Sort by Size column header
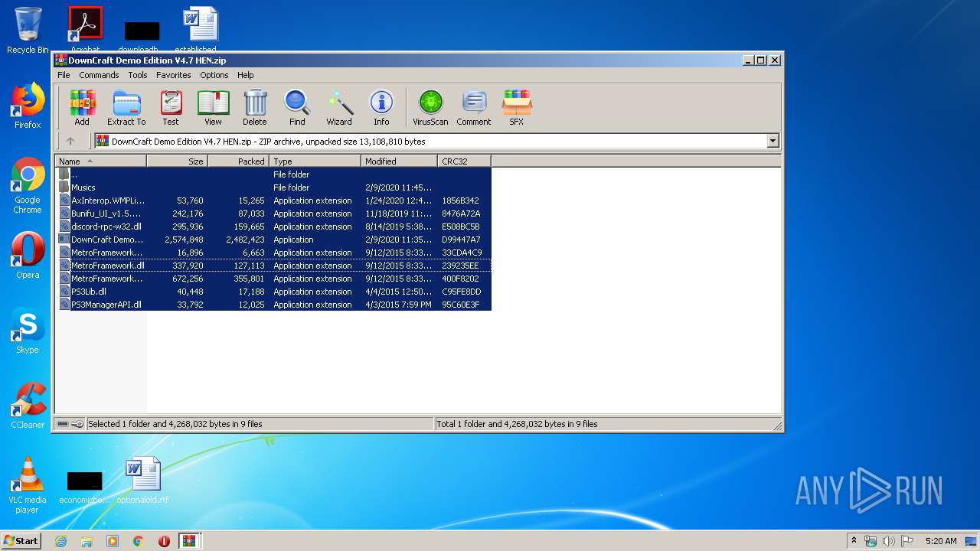This screenshot has width=980, height=551. coord(177,161)
